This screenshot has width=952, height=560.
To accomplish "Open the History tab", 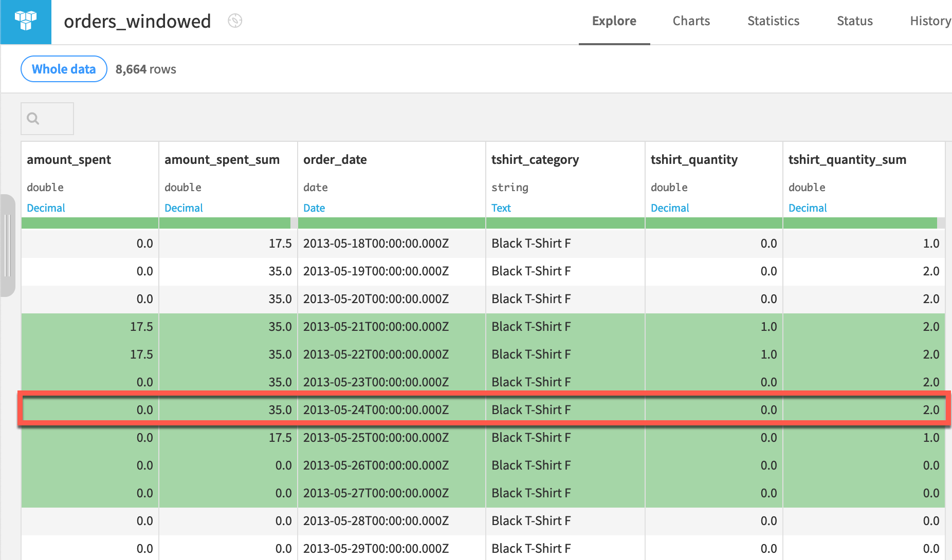I will tap(930, 21).
